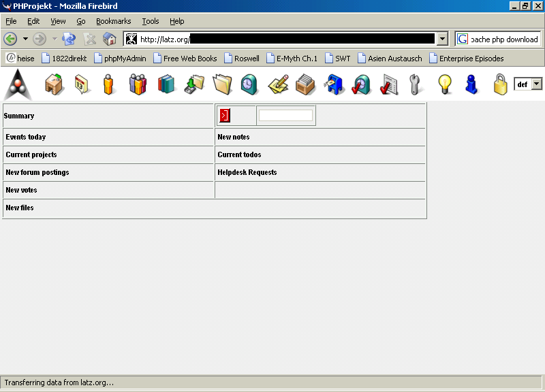Open the Free Web Books bookmark
This screenshot has height=392, width=545.
click(x=185, y=59)
